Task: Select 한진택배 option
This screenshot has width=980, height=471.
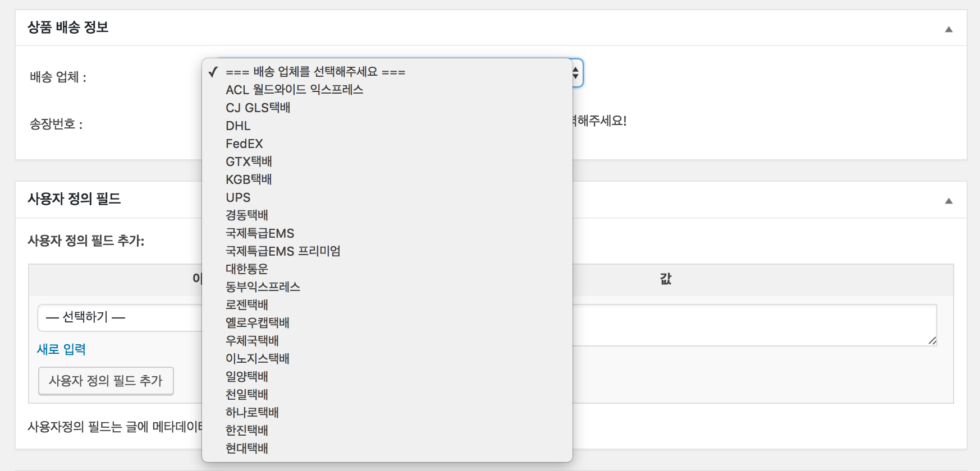Action: (387, 431)
